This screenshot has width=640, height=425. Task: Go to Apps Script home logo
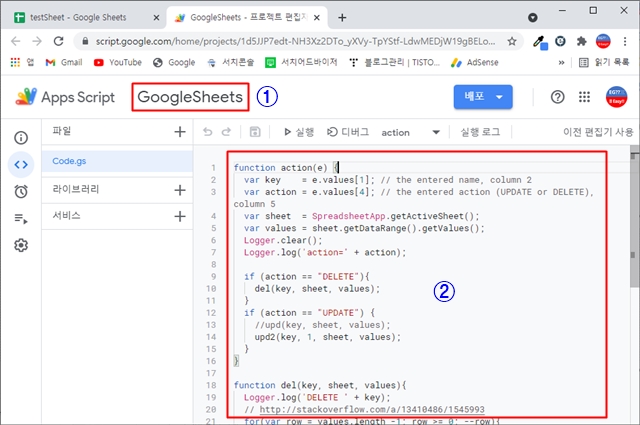coord(65,97)
